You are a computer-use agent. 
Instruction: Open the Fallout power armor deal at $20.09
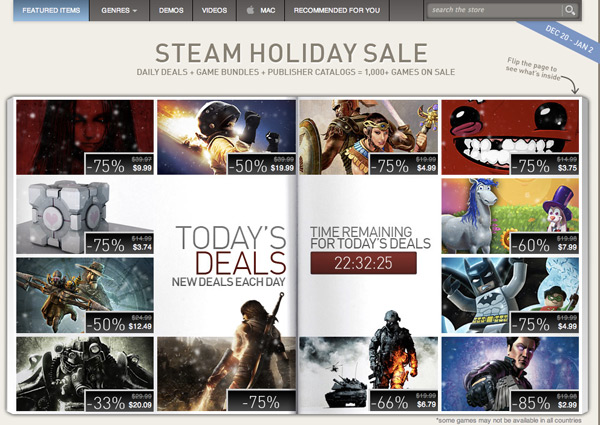(85, 374)
